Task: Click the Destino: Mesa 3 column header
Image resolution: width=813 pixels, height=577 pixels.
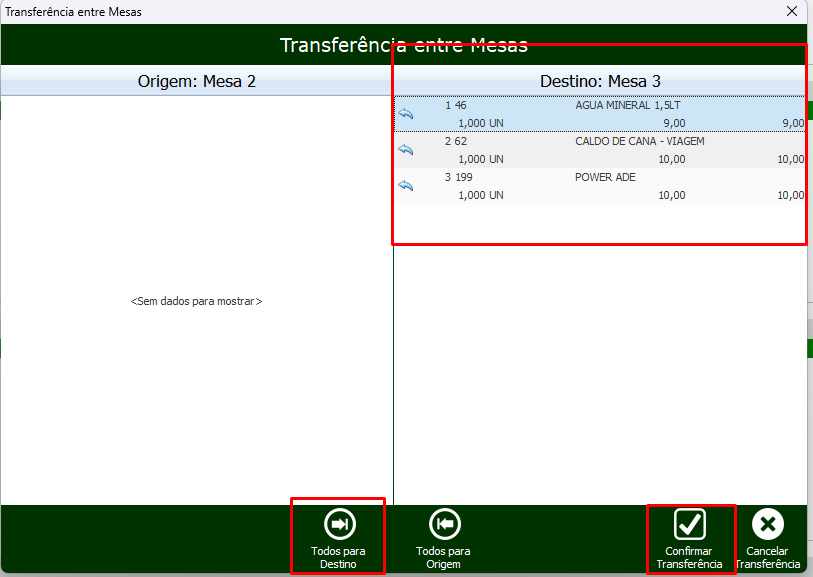Action: coord(600,81)
